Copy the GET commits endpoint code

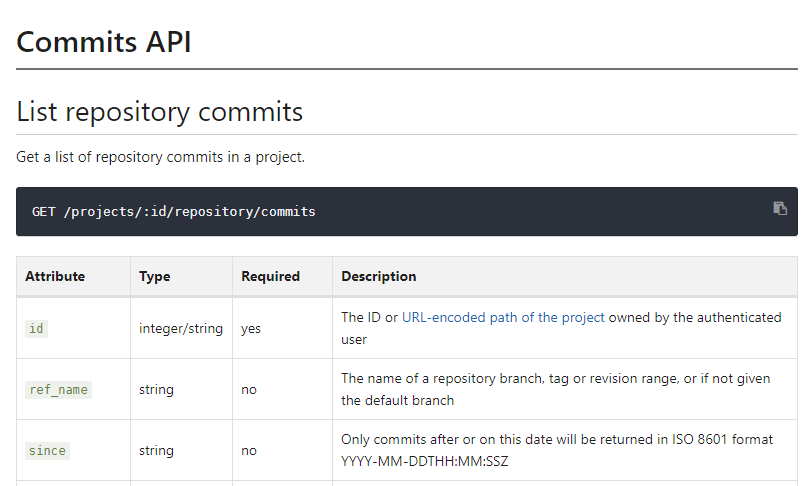[780, 209]
